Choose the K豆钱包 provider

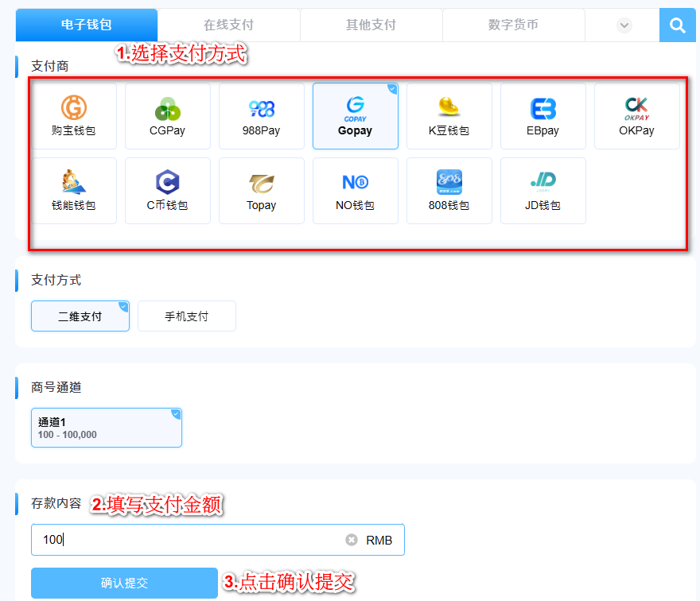pyautogui.click(x=449, y=116)
